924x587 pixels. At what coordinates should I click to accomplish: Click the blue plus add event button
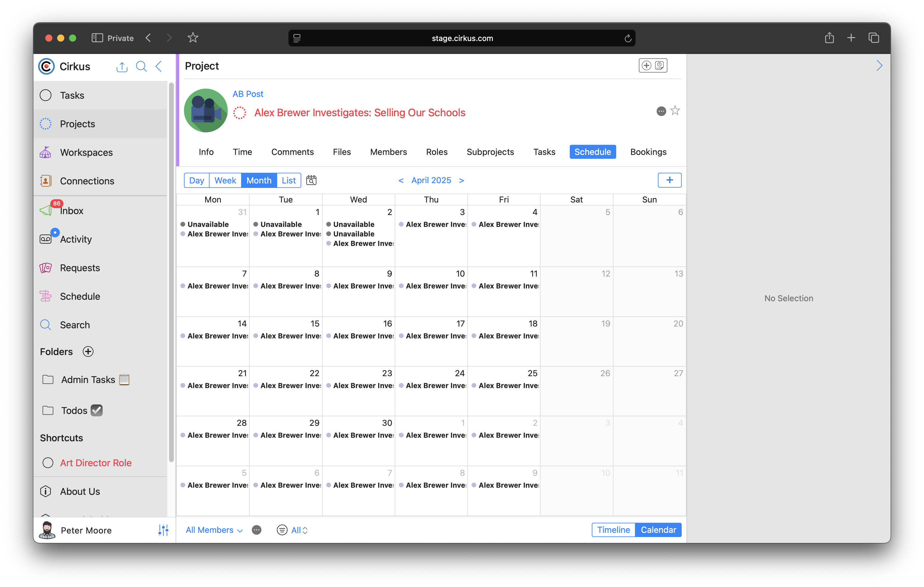(x=669, y=180)
